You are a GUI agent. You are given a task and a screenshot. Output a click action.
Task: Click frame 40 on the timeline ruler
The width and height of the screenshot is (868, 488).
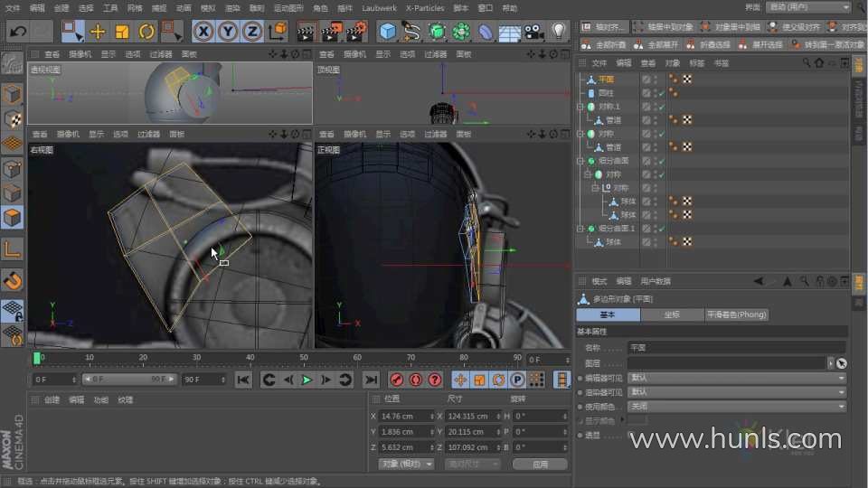(250, 358)
